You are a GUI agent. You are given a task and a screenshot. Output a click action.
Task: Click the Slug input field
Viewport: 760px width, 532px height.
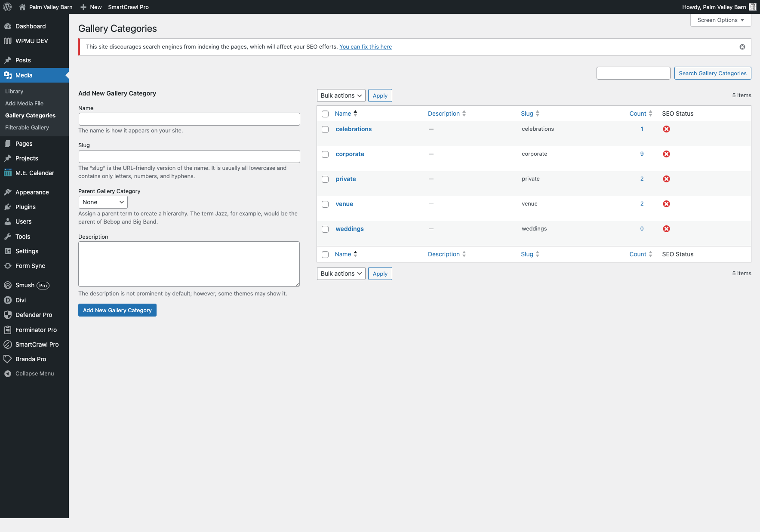[189, 157]
